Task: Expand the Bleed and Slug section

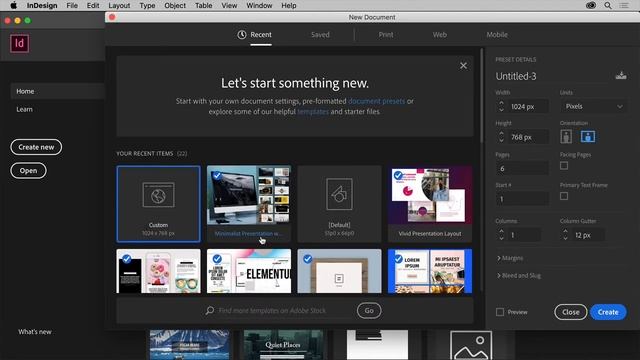Action: 519,276
